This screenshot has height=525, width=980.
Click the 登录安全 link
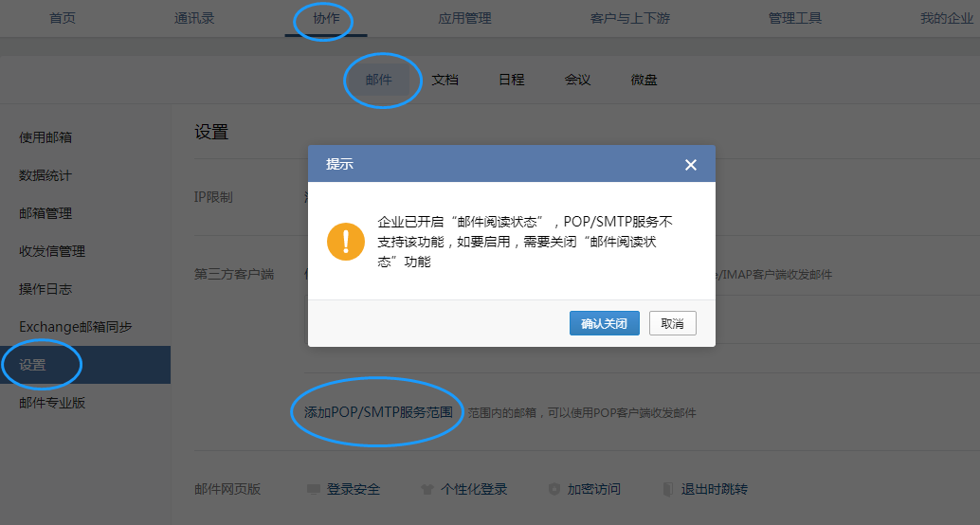tap(354, 489)
